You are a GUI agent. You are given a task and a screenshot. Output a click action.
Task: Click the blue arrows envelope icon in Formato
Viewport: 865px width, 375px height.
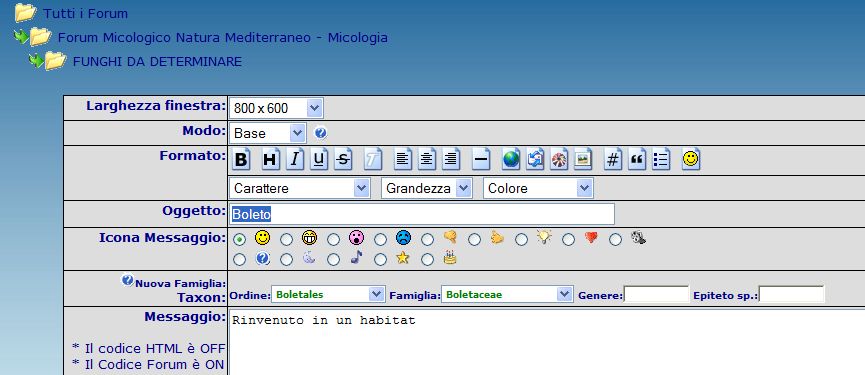535,160
